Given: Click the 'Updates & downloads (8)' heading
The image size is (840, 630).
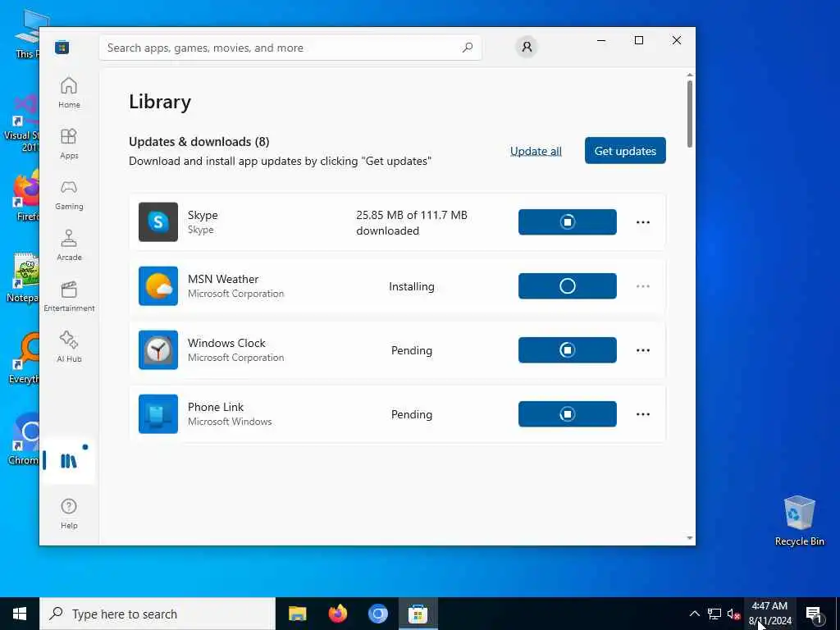Looking at the screenshot, I should point(199,141).
